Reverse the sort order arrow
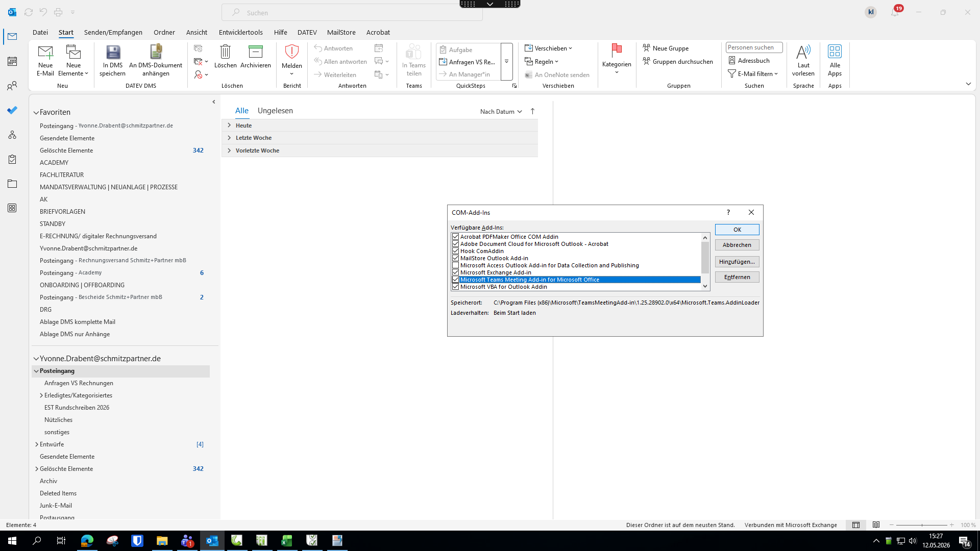980x551 pixels. [x=532, y=111]
